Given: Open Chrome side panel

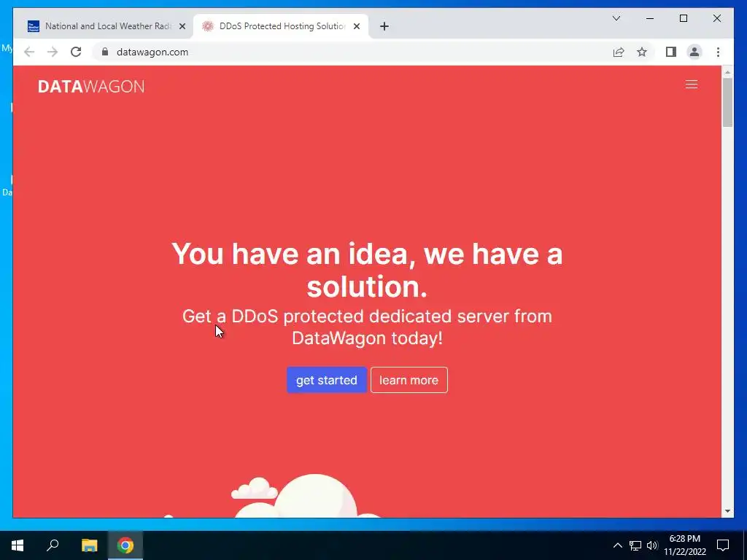Looking at the screenshot, I should [671, 52].
